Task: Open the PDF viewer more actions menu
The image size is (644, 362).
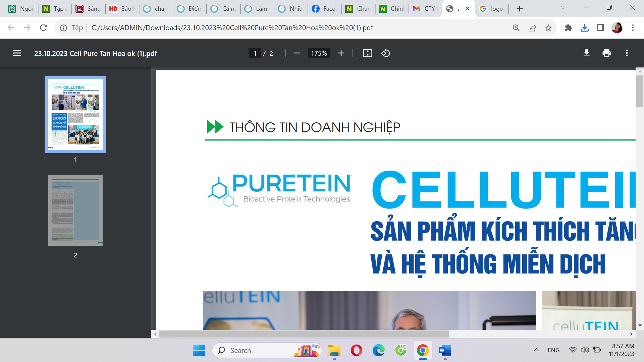Action: pyautogui.click(x=627, y=53)
